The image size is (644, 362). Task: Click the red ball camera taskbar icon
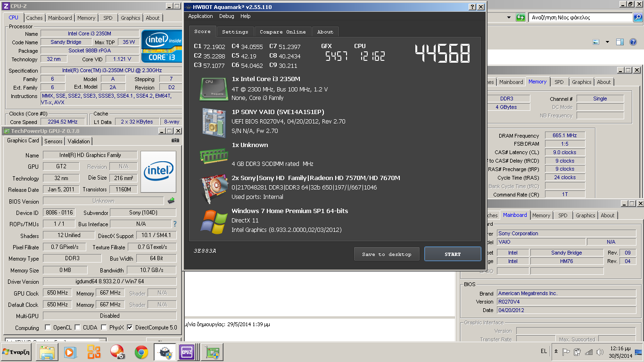coord(117,352)
